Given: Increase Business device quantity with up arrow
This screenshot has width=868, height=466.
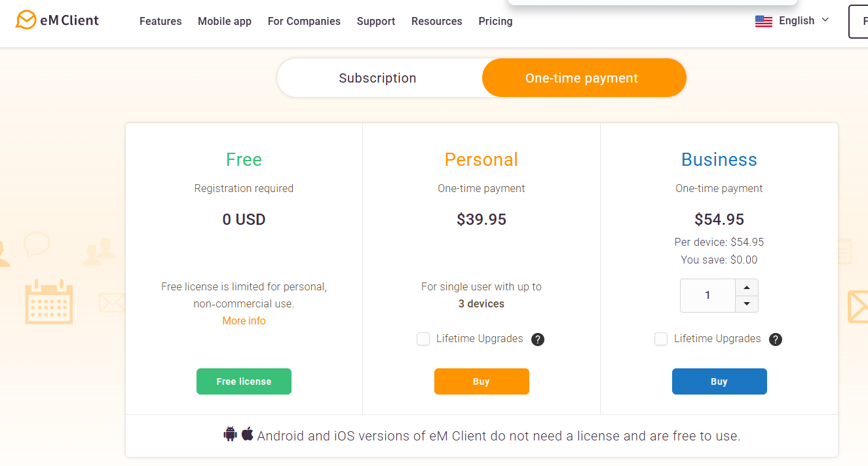Looking at the screenshot, I should (x=747, y=286).
